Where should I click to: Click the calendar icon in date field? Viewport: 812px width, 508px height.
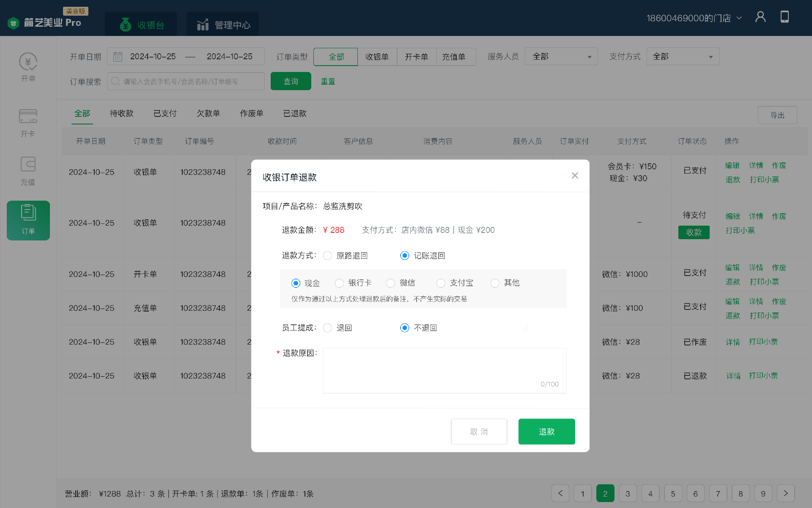118,57
